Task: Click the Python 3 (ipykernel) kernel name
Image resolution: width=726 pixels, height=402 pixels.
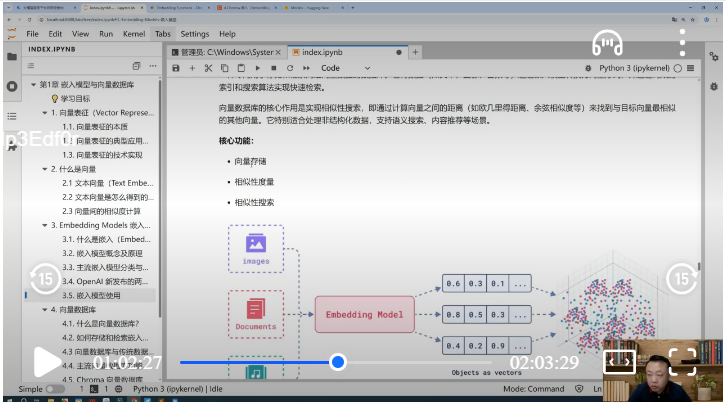Action: tap(634, 68)
